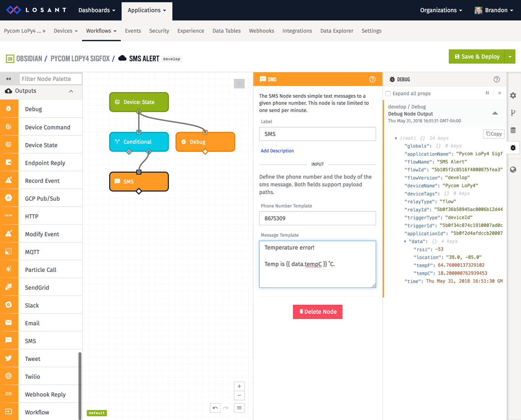The height and width of the screenshot is (420, 521).
Task: Open SMS node help question icon
Action: click(372, 79)
